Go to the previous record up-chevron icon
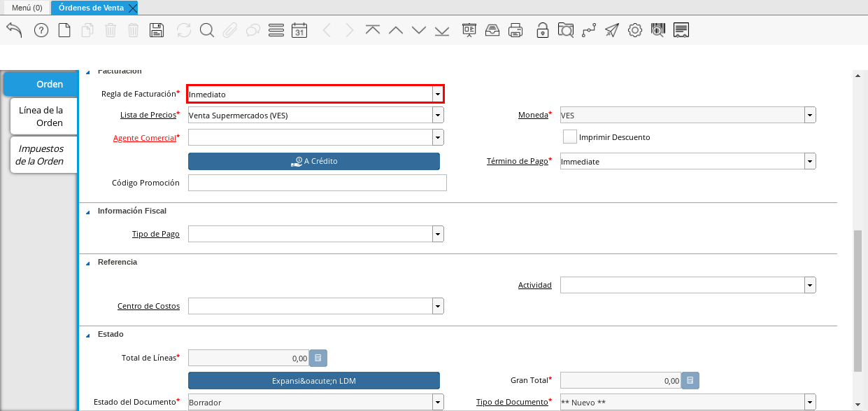Screen dimensions: 868x411 (396, 30)
